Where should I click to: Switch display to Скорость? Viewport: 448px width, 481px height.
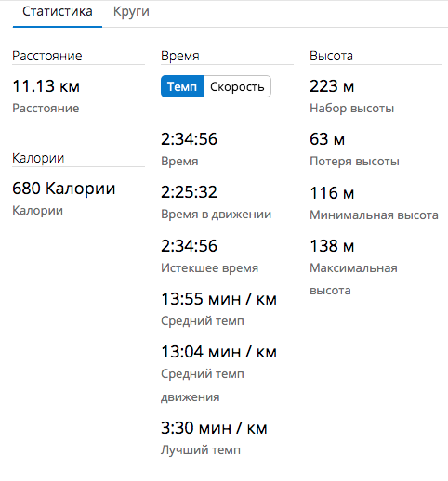(237, 86)
